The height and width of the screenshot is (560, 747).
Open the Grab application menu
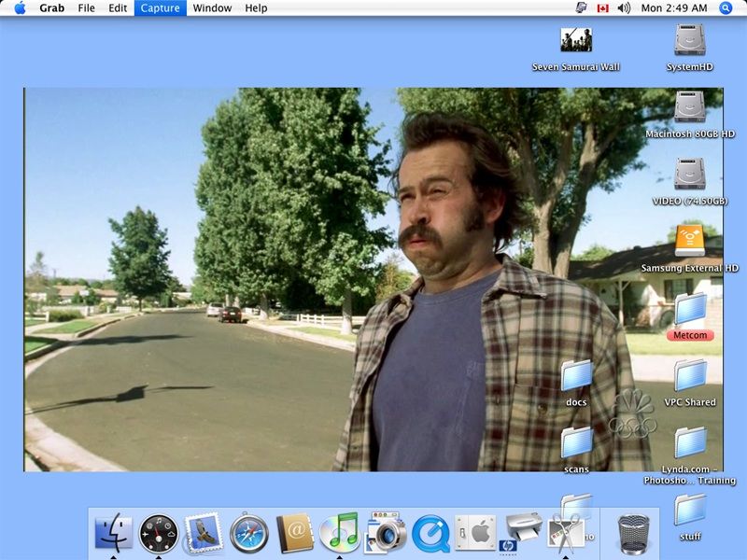[x=52, y=8]
